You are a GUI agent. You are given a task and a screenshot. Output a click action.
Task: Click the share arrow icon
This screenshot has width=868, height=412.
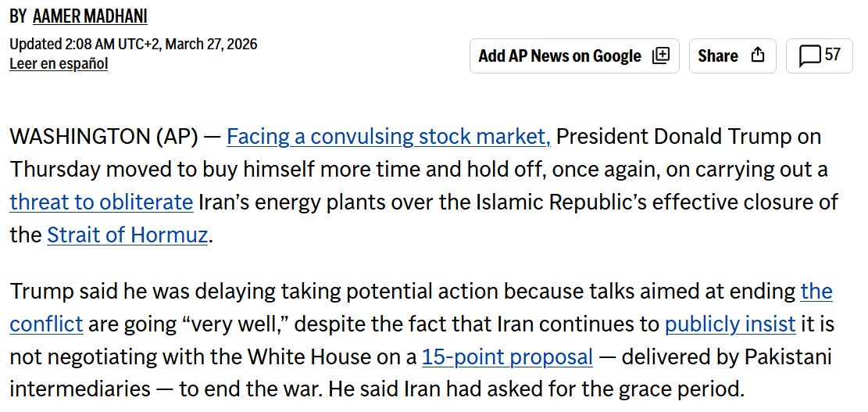click(x=757, y=56)
